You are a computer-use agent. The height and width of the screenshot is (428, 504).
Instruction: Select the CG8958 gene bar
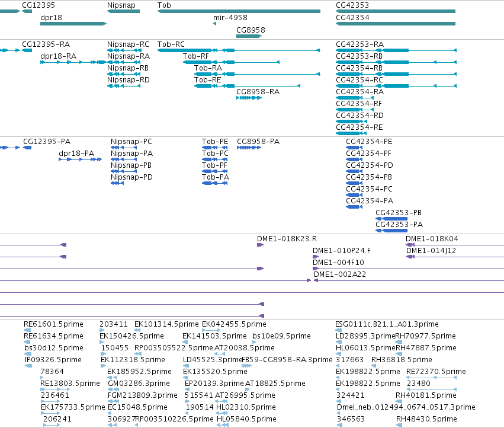249,36
